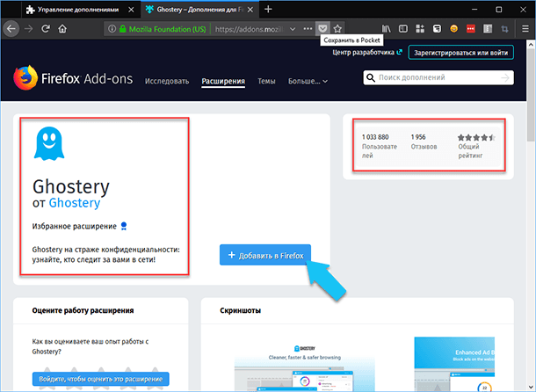Viewport: 536px width, 392px height.
Task: Open the first Ghostery screenshot thumbnail
Action: (304, 367)
